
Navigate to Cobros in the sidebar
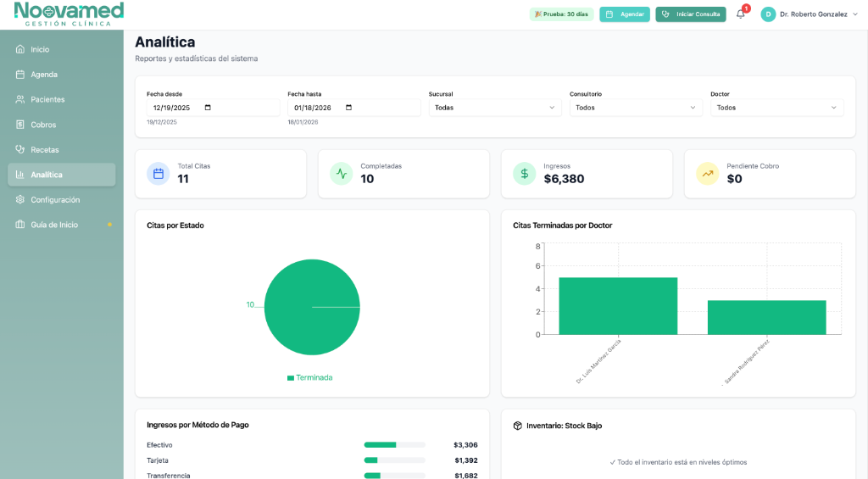click(x=61, y=125)
